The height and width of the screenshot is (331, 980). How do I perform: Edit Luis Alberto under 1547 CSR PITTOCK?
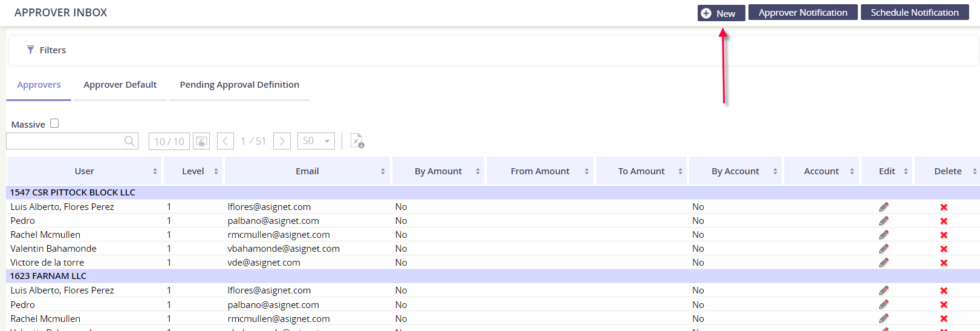tap(883, 207)
